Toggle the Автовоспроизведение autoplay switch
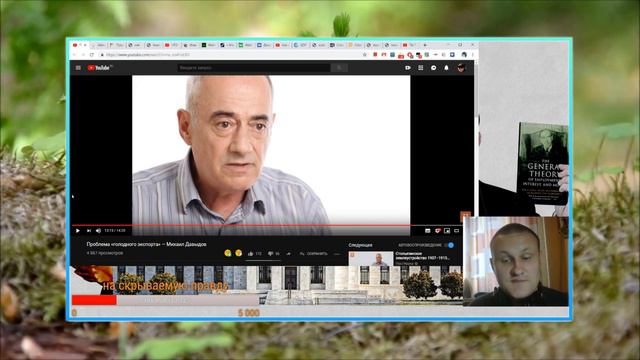 point(449,245)
